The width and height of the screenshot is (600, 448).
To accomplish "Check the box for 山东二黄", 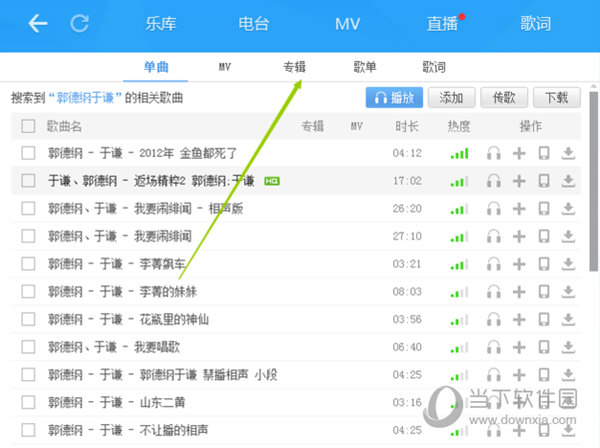I will (28, 402).
